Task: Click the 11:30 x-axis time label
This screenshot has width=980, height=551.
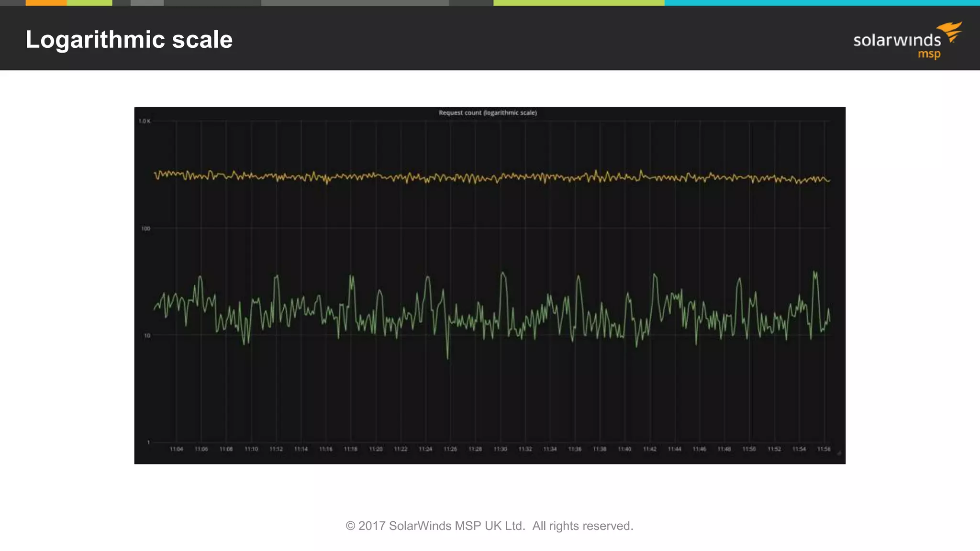Action: pos(500,449)
